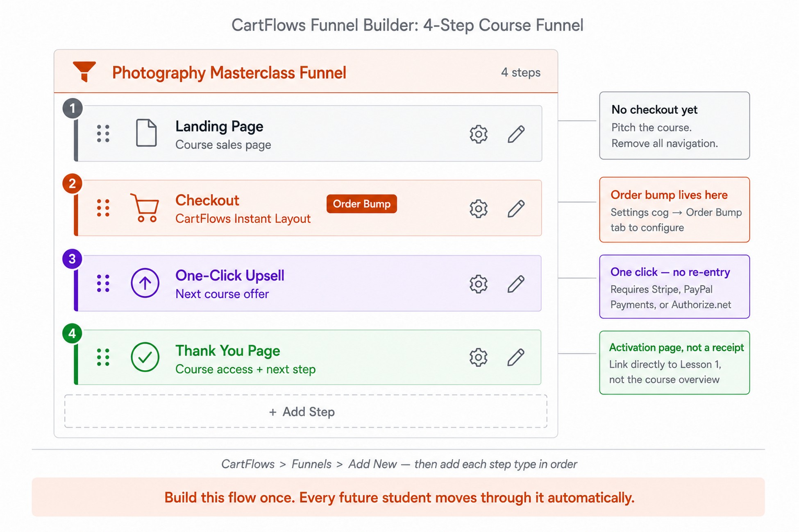Click 'CartFlows' in the breadcrumb path
Image resolution: width=799 pixels, height=532 pixels.
248,464
